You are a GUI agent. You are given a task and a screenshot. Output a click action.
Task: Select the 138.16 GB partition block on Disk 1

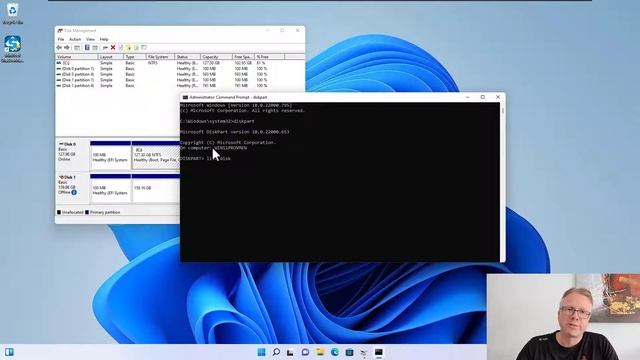click(156, 188)
